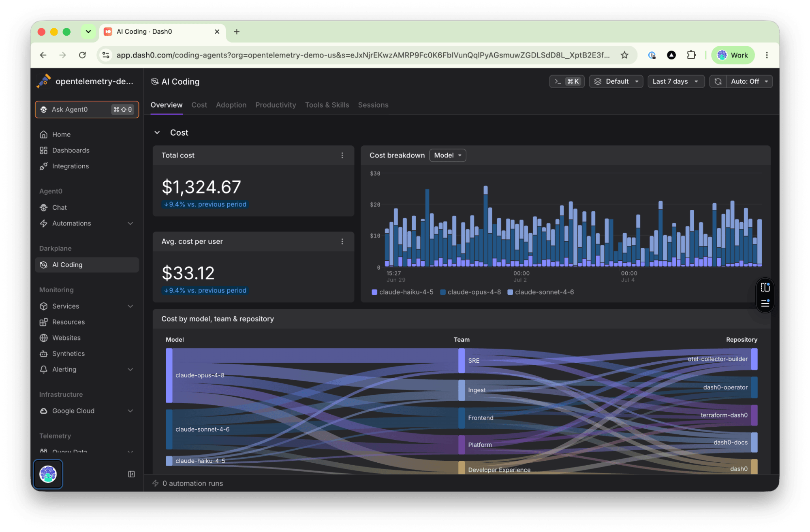This screenshot has height=532, width=810.
Task: Open a new browser tab
Action: [x=237, y=32]
